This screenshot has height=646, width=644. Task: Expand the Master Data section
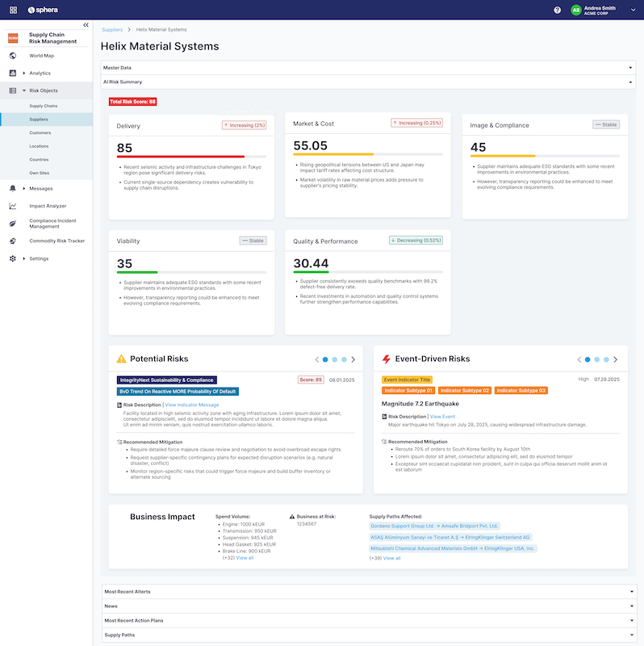click(x=368, y=68)
